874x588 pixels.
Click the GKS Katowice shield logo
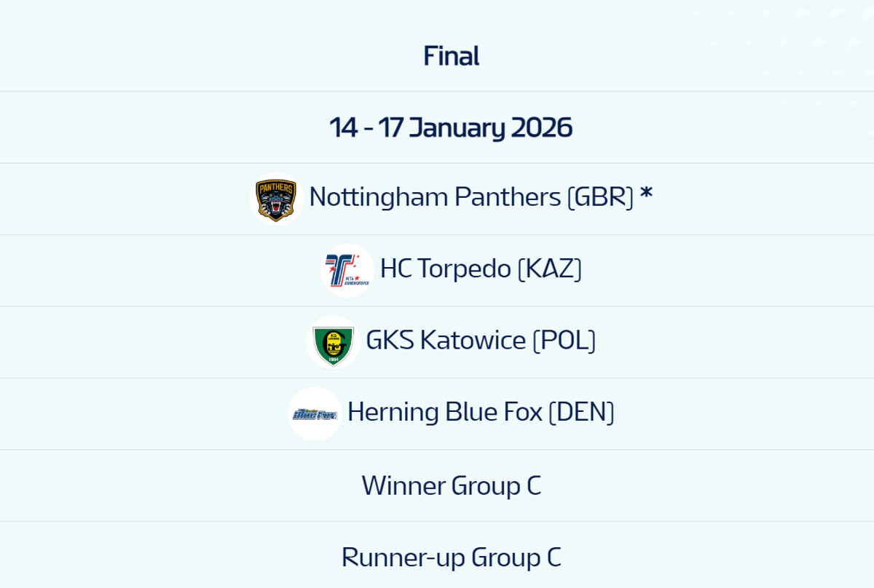click(x=333, y=341)
